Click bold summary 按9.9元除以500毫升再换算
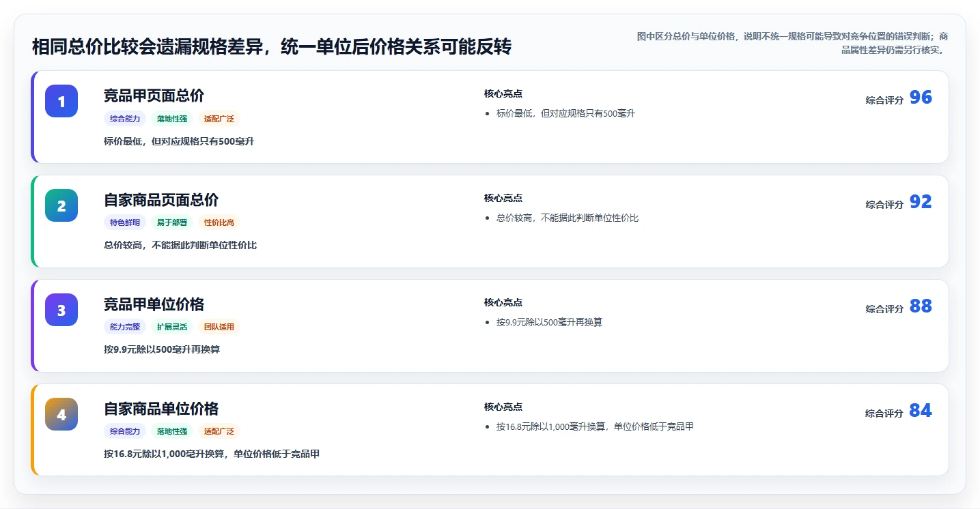Viewport: 980px width, 509px height. pos(162,349)
